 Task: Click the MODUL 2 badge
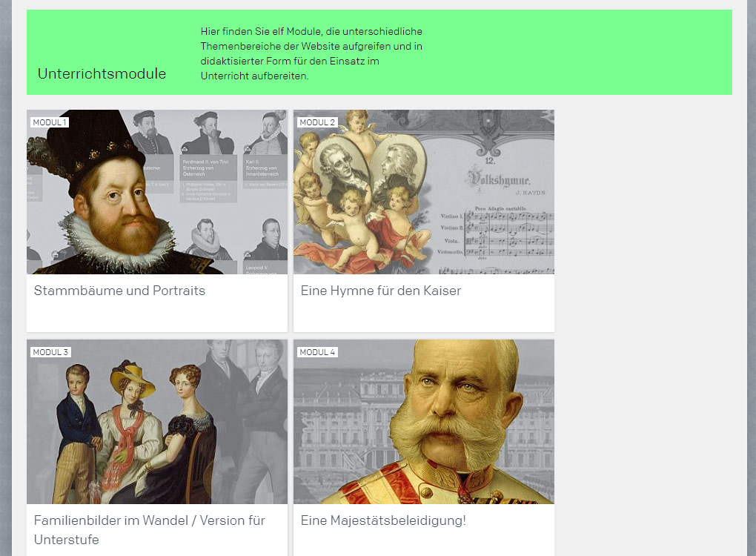(317, 122)
